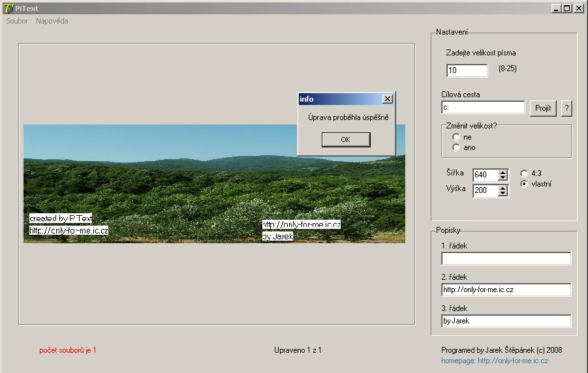
Task: Open the Soubor menu
Action: [x=17, y=21]
